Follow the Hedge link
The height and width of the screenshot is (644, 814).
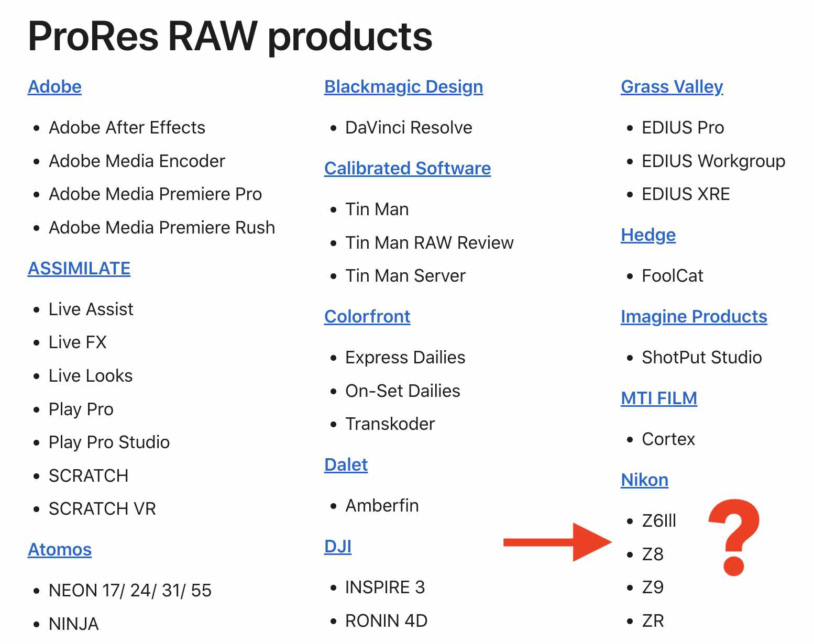coord(648,235)
